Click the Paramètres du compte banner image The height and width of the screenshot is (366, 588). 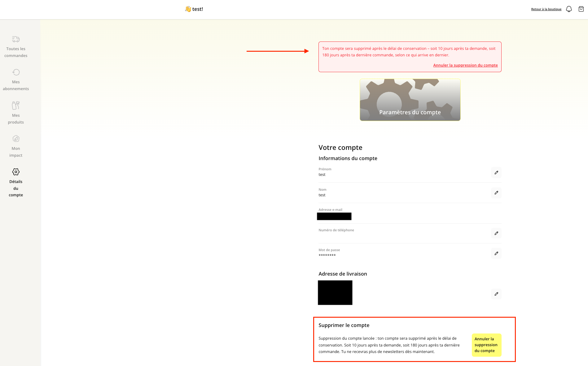coord(410,100)
